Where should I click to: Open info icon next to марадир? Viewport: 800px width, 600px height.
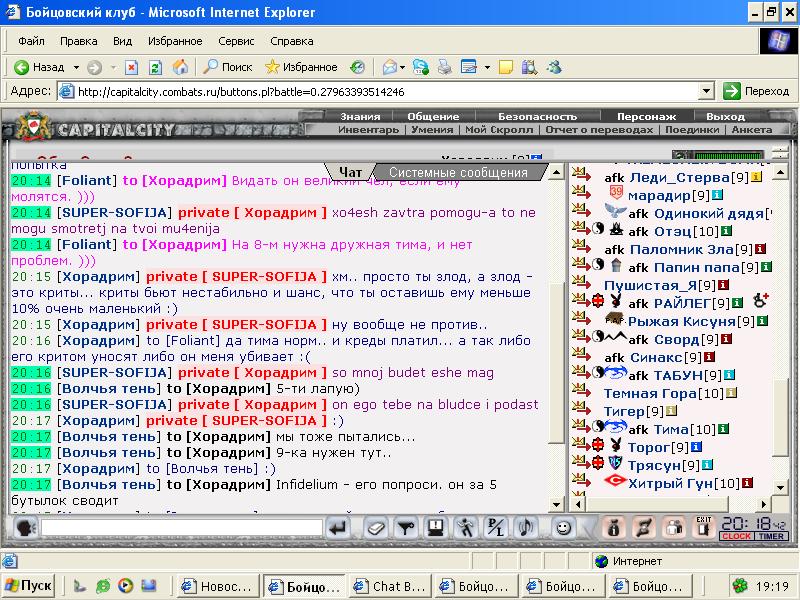click(x=717, y=195)
